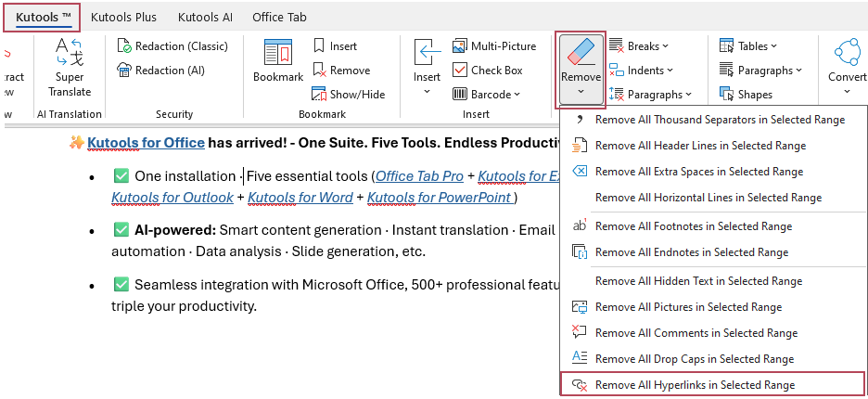
Task: Insert Multi-Picture
Action: point(494,46)
